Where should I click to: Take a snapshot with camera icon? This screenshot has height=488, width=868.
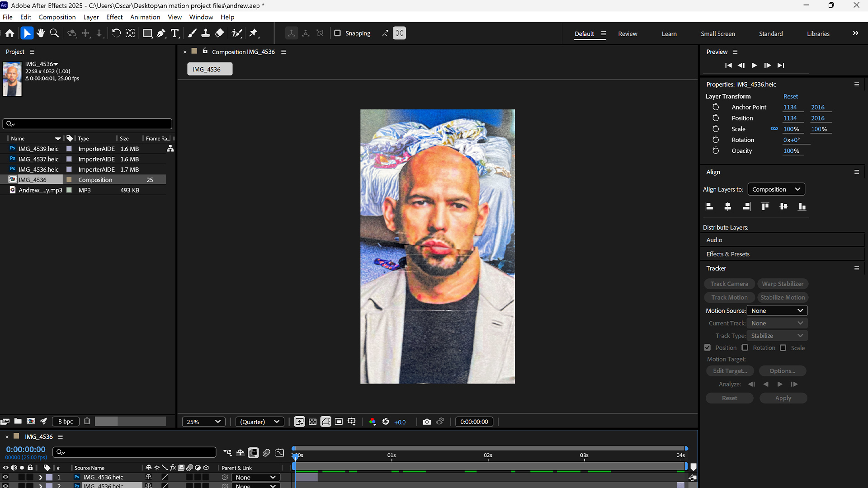tap(427, 422)
